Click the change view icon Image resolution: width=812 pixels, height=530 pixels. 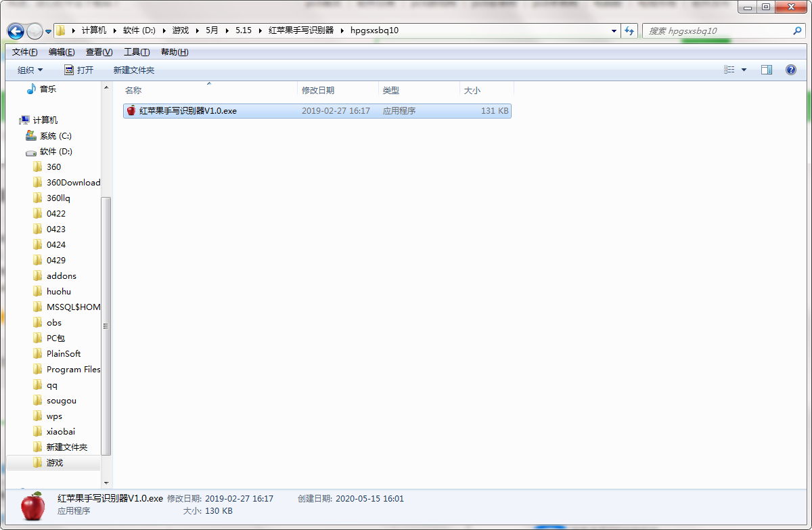pyautogui.click(x=729, y=70)
